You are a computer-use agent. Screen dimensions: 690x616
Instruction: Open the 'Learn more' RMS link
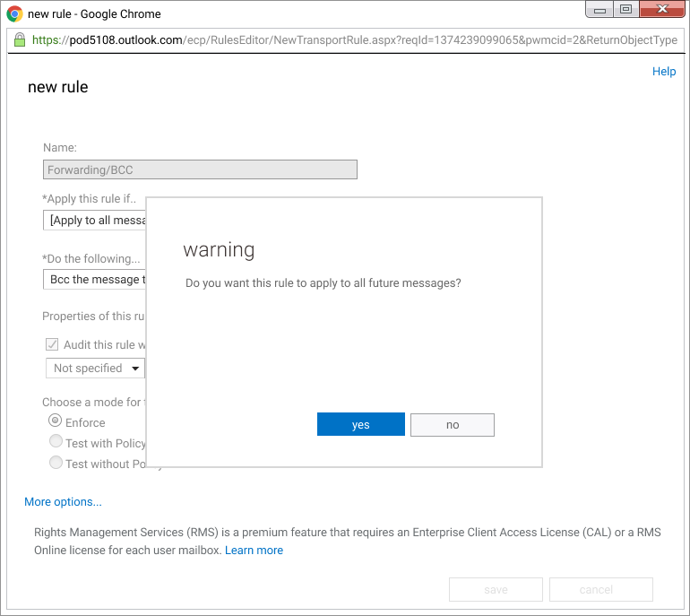(x=254, y=551)
